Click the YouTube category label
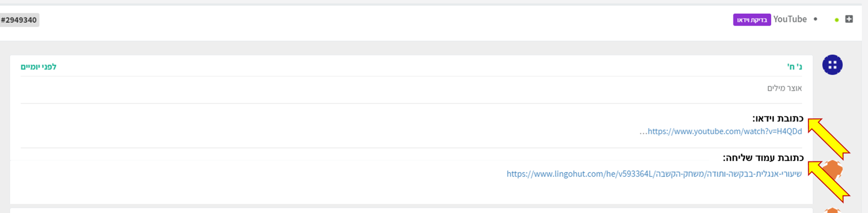 (790, 19)
